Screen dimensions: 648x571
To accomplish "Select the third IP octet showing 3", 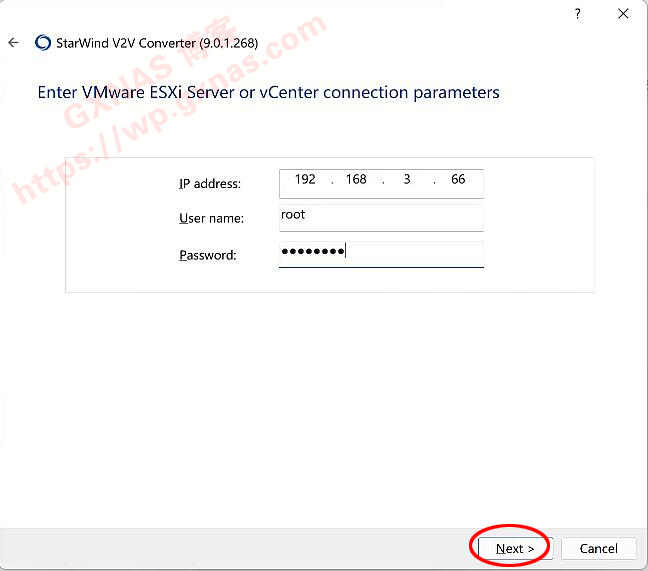I will 407,180.
